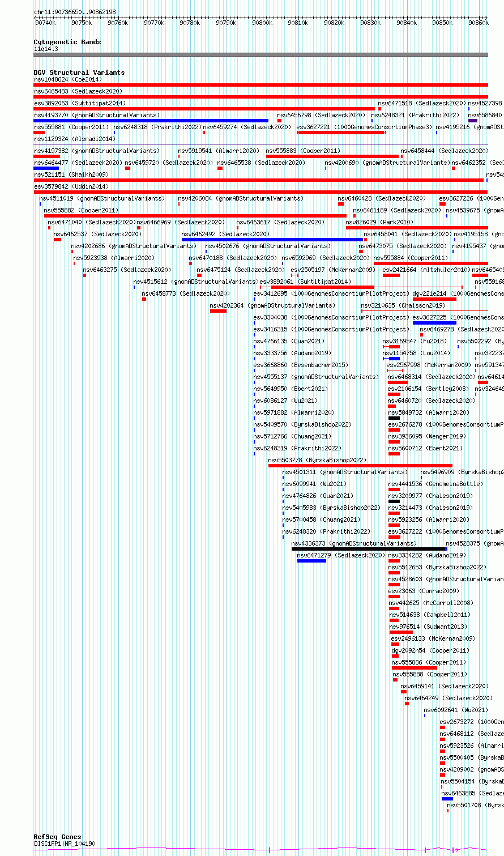
Task: Open variant nsv6459720 (Sedlazeck2020)
Action: (x=169, y=163)
